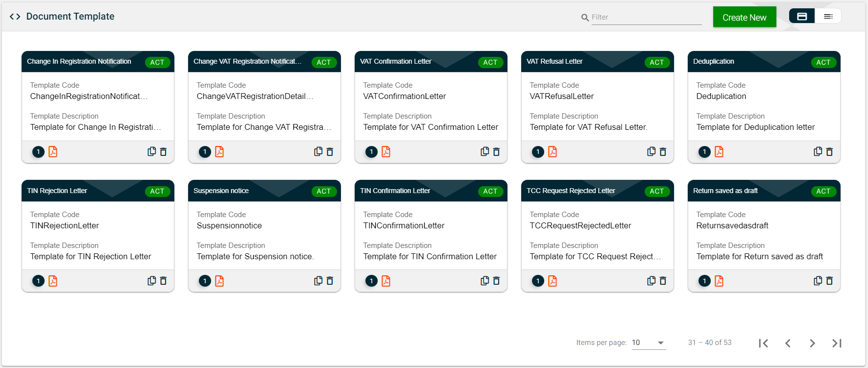This screenshot has height=368, width=868.
Task: Click the Filter search field
Action: 646,17
